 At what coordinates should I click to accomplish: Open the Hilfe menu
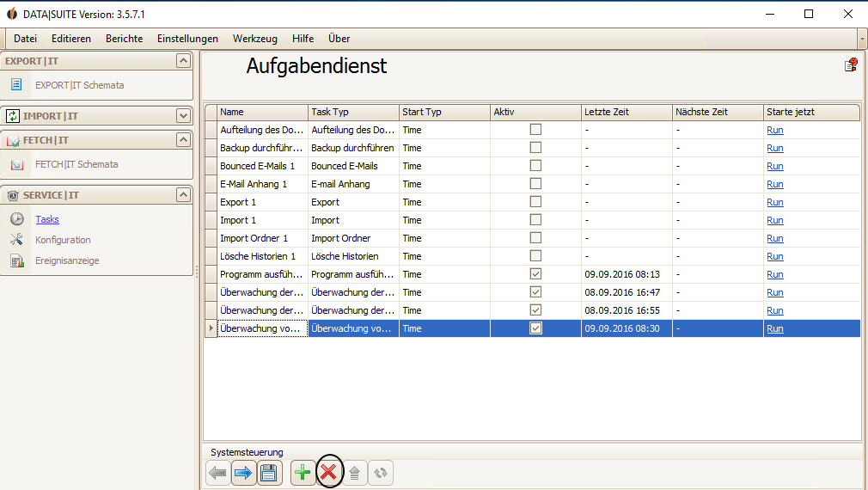pos(303,39)
